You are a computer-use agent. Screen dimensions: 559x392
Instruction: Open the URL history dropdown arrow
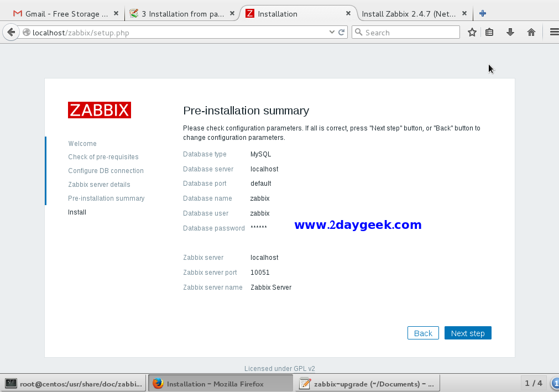pos(332,33)
